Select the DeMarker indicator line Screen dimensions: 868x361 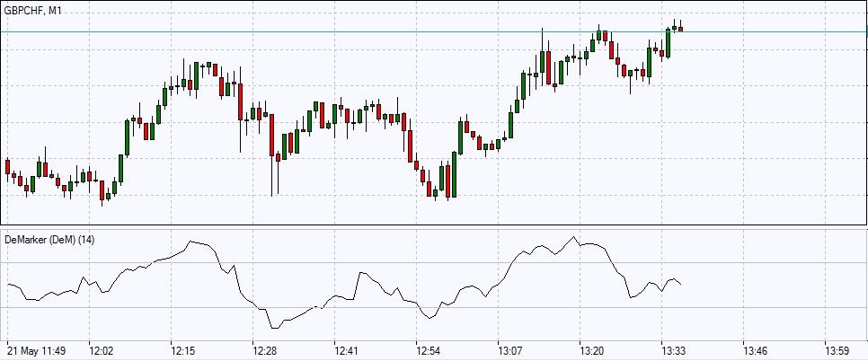point(344,283)
